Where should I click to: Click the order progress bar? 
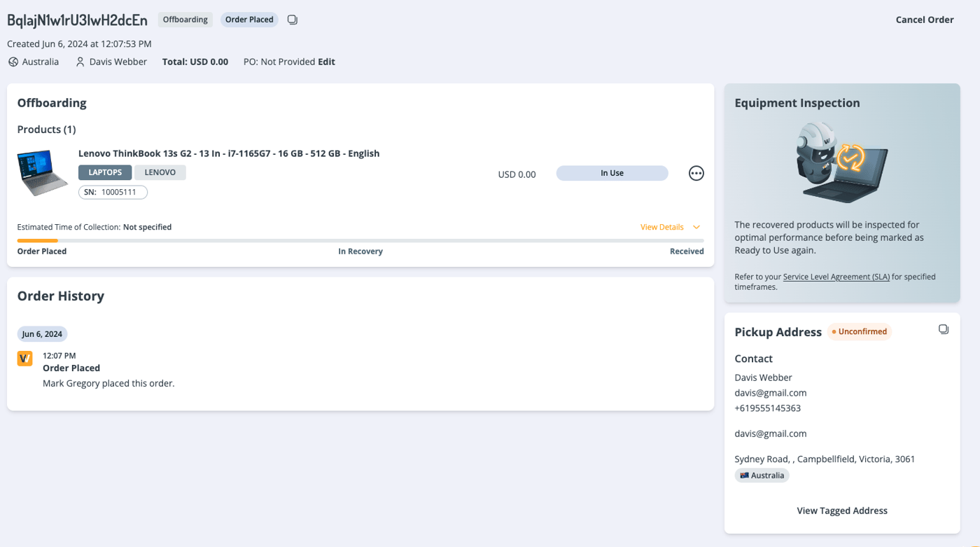pos(360,240)
